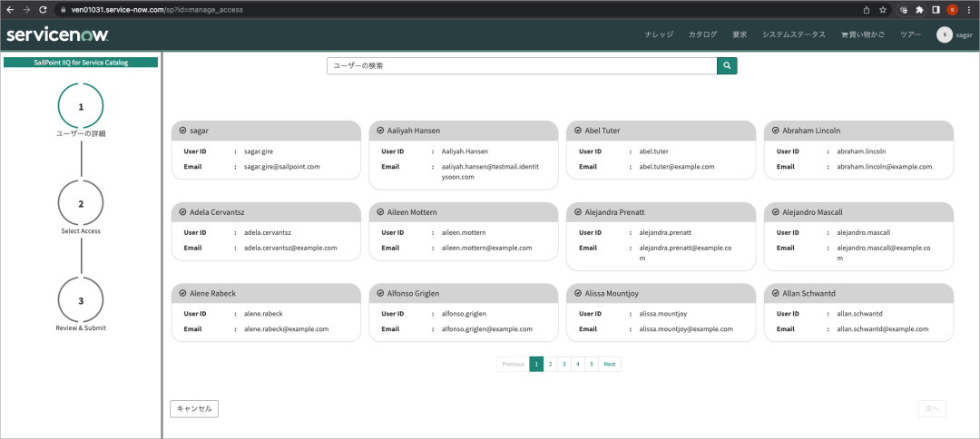
Task: Click user ID allan.schwantd
Action: click(859, 314)
